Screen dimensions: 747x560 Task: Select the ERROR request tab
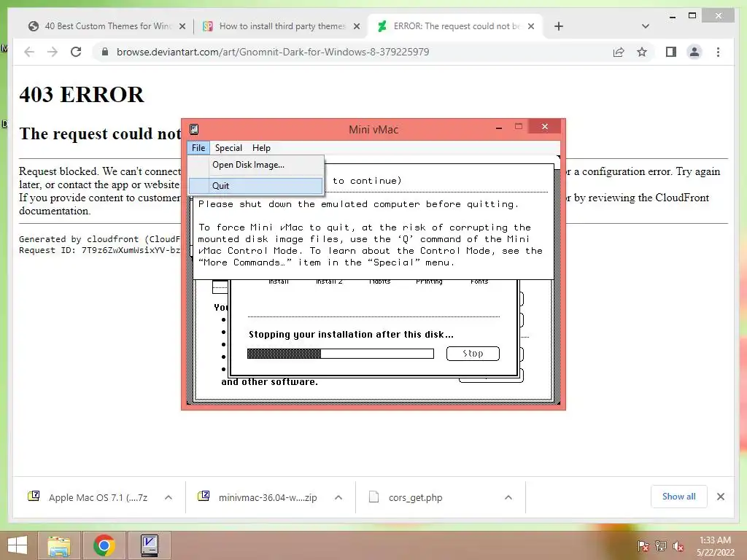tap(455, 26)
